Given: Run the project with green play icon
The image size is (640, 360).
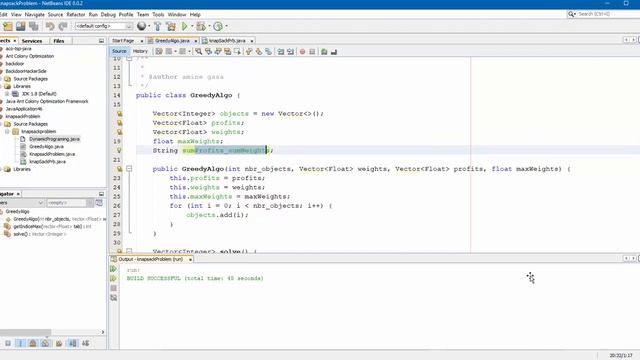Looking at the screenshot, I should tap(184, 27).
